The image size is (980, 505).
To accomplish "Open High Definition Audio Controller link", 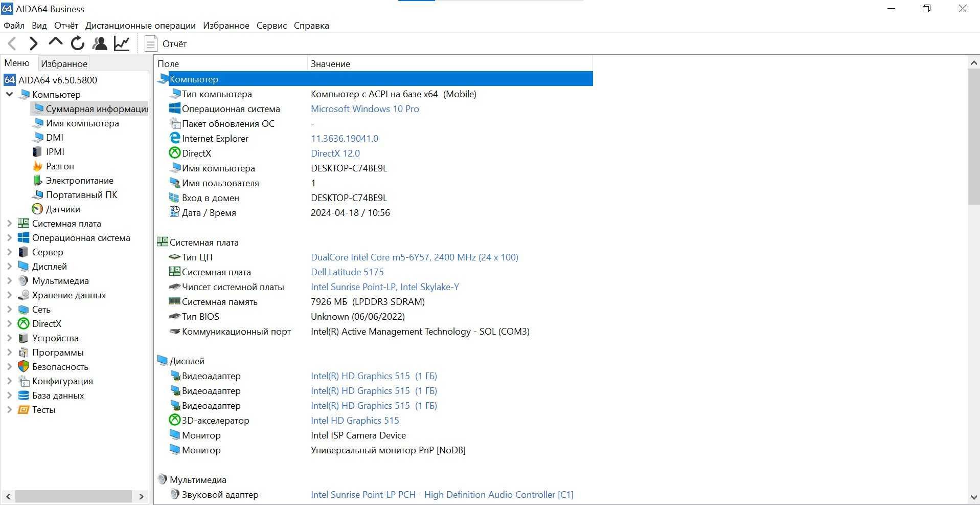I will click(x=442, y=495).
